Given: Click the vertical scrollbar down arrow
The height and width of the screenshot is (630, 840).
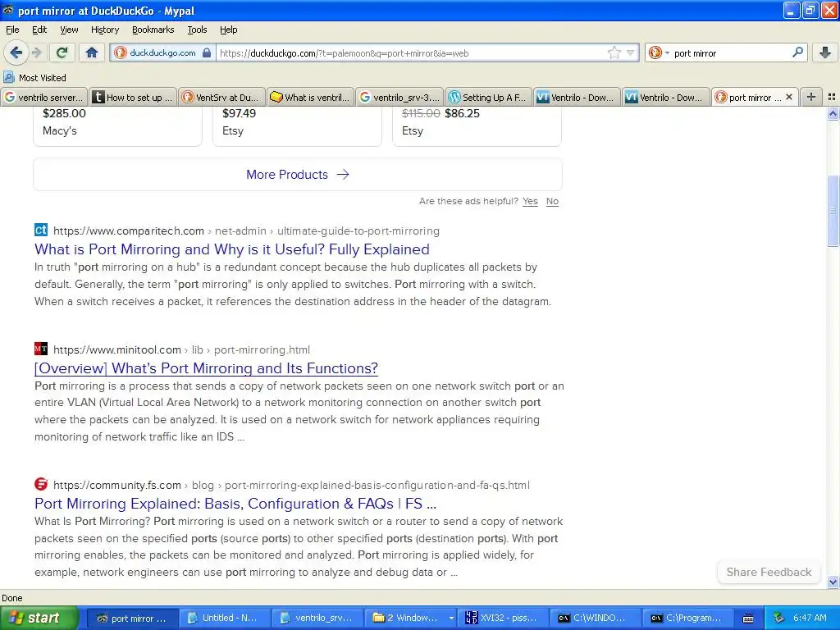Looking at the screenshot, I should [x=833, y=582].
